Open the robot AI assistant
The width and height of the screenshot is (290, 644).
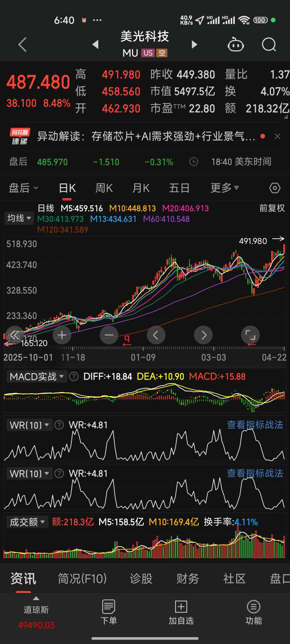[x=236, y=44]
